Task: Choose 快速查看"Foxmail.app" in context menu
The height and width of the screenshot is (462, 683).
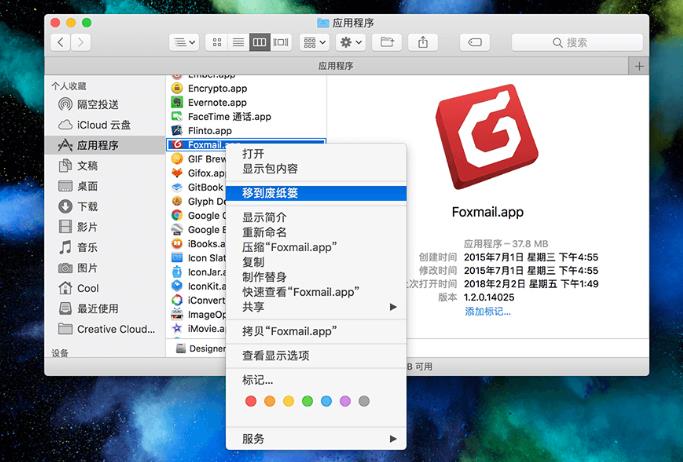Action: [316, 292]
